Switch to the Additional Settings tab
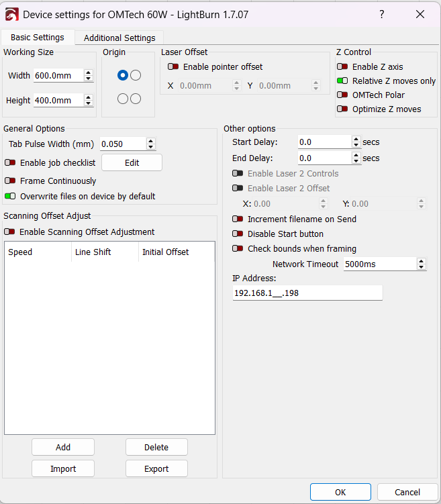 119,38
